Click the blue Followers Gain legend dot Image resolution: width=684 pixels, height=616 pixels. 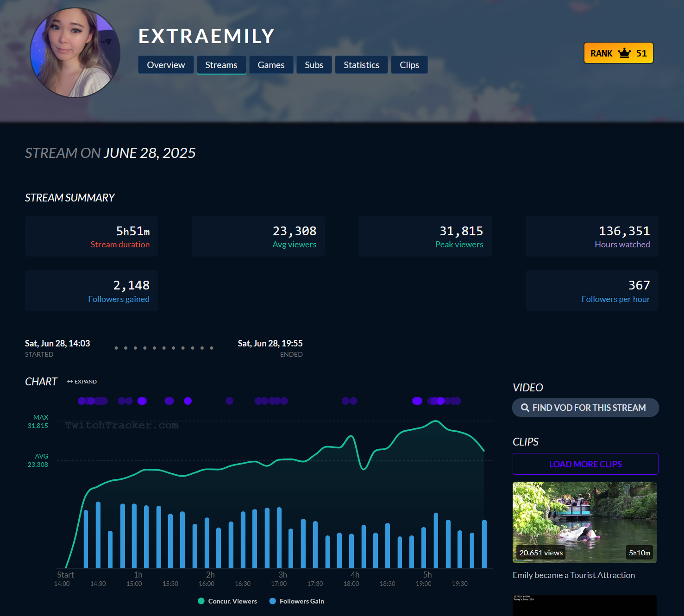273,601
